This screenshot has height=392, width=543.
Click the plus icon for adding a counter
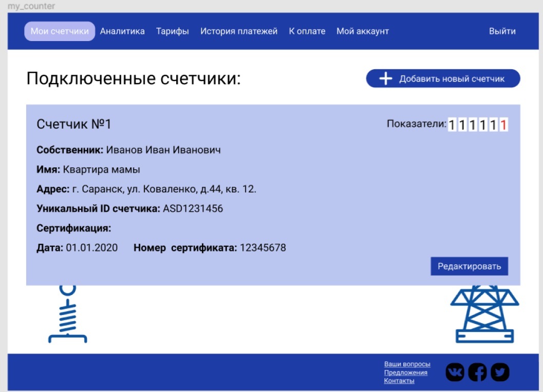point(385,79)
